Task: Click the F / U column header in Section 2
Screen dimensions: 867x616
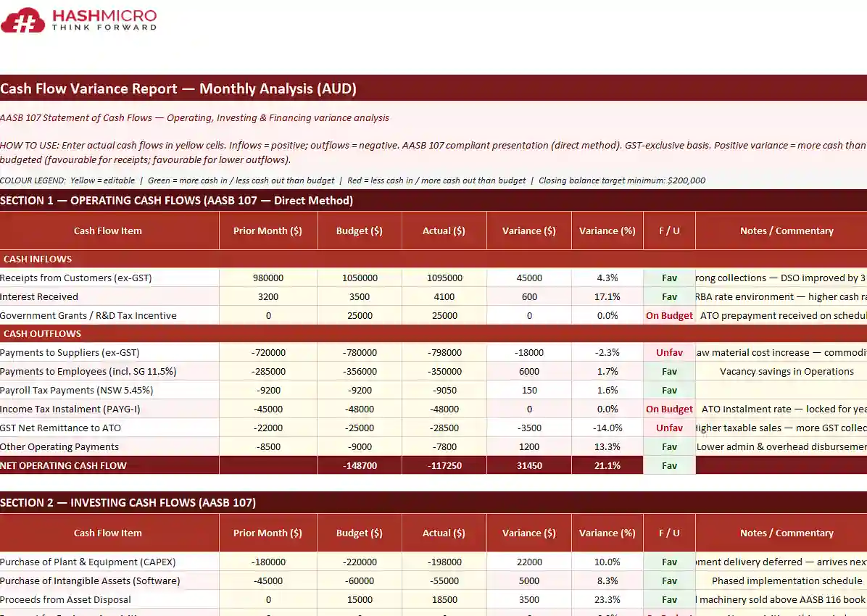Action: pyautogui.click(x=668, y=533)
